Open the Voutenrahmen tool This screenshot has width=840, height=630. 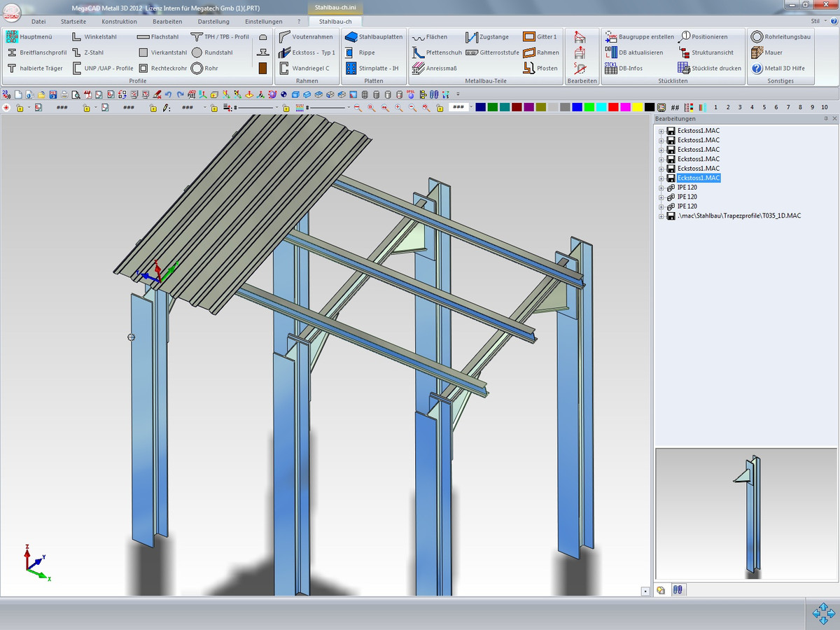[x=306, y=36]
